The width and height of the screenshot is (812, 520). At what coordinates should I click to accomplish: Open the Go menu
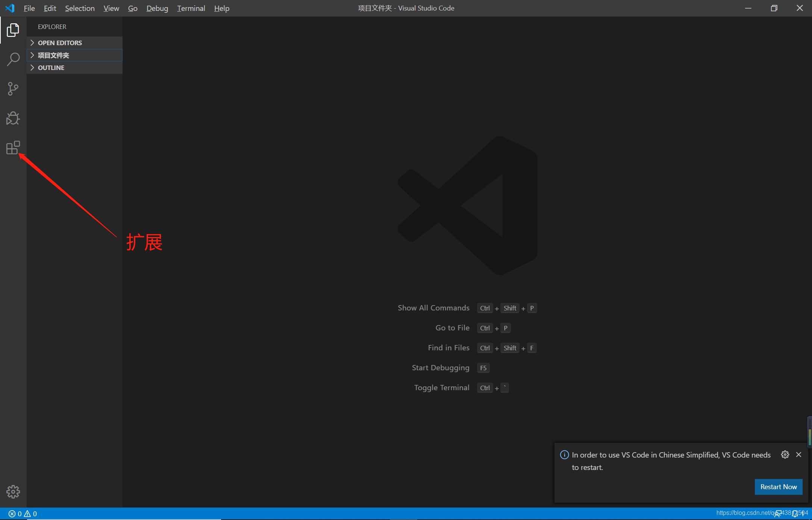click(133, 8)
